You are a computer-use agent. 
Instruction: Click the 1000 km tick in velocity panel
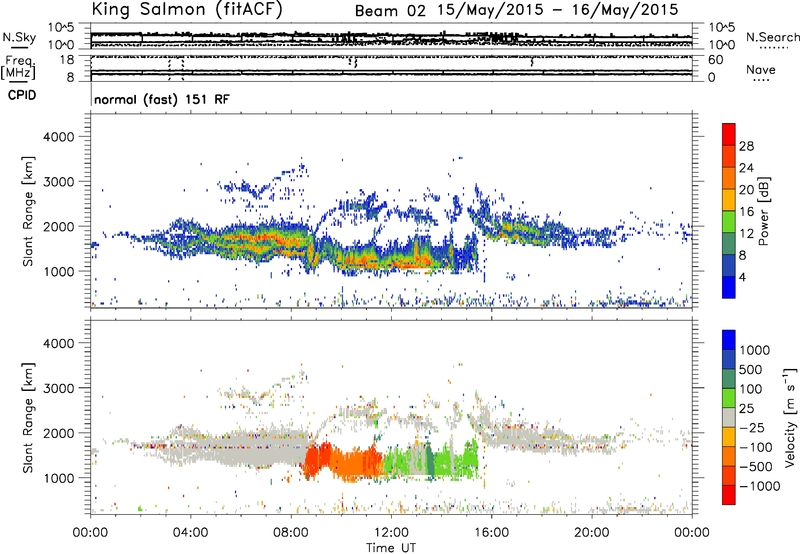point(58,478)
